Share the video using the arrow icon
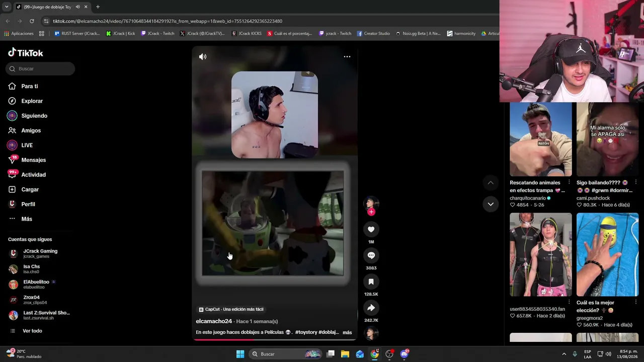The image size is (644, 362). (371, 308)
